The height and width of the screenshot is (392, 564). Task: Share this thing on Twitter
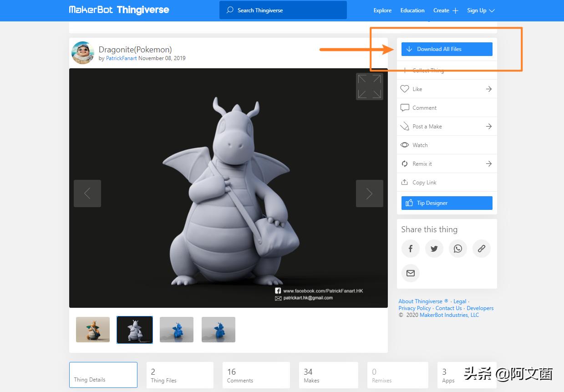click(x=434, y=249)
